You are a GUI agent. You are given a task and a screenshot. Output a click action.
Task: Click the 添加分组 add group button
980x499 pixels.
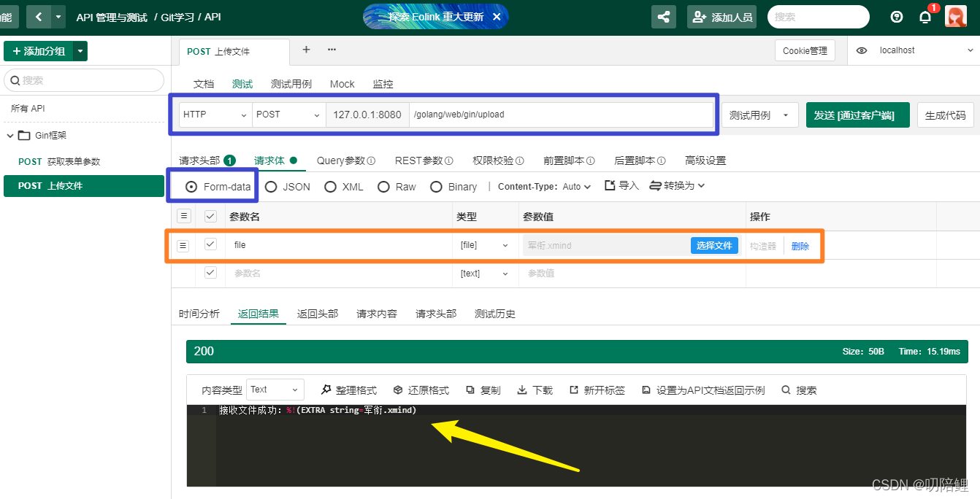click(x=38, y=51)
